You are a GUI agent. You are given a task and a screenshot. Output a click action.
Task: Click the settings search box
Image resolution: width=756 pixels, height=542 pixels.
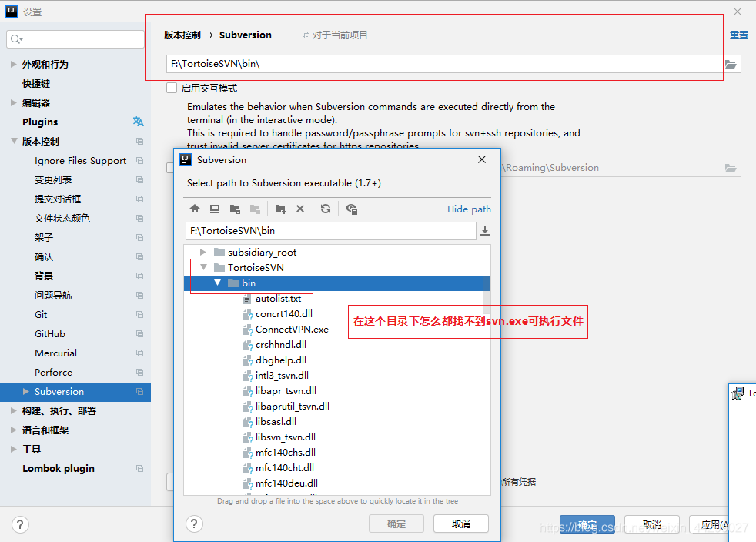point(75,39)
